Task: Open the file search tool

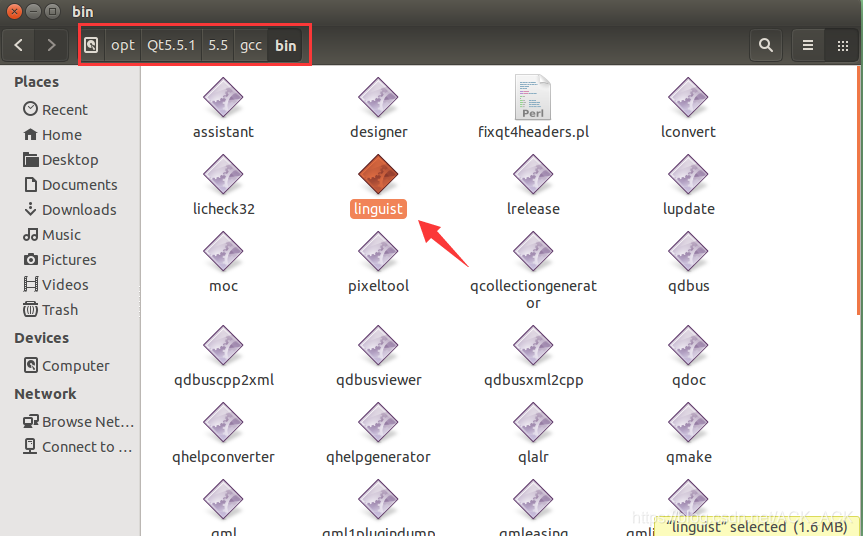Action: click(x=766, y=45)
